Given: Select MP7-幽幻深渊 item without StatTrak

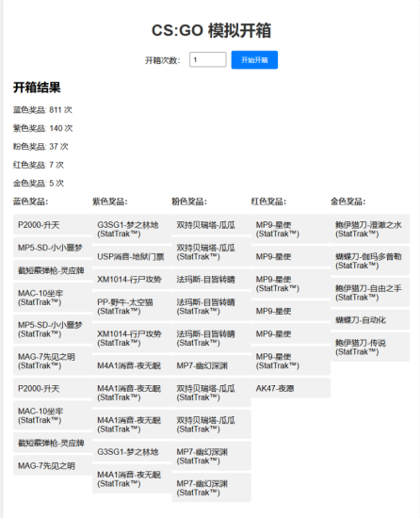Looking at the screenshot, I should click(x=211, y=365).
